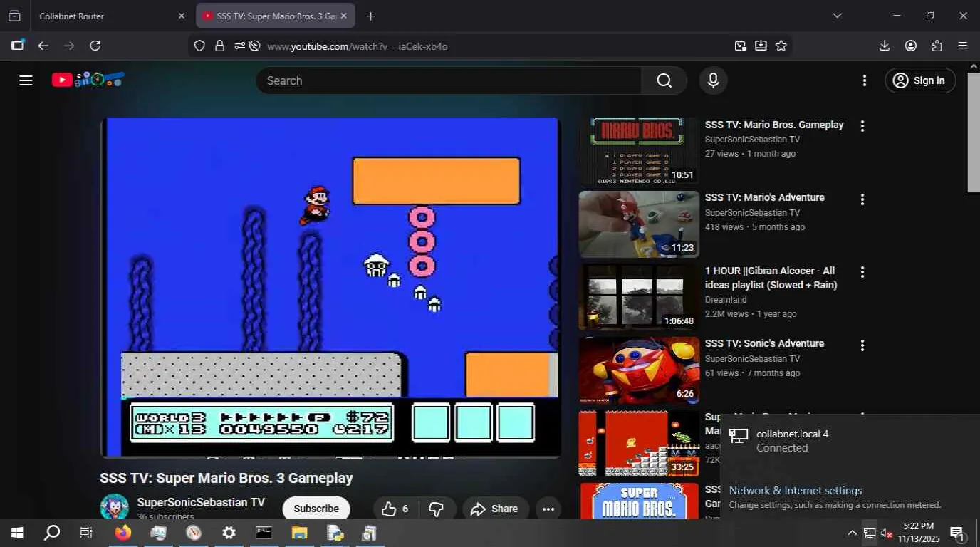
Task: Open SSS TV: Mario Bros. Gameplay thumbnail
Action: tap(639, 151)
